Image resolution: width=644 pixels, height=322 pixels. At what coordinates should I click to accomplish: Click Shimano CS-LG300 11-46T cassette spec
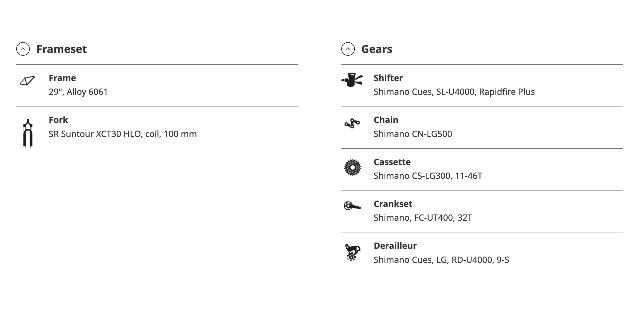(x=428, y=176)
